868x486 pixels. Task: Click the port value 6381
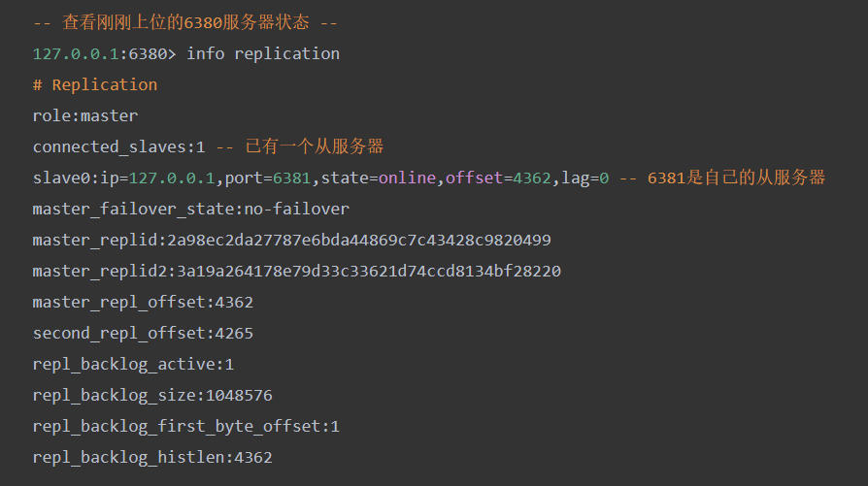click(x=291, y=178)
